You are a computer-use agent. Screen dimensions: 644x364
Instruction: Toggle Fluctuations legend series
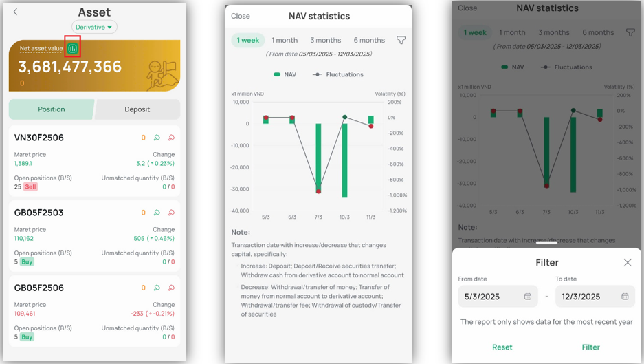tap(338, 74)
